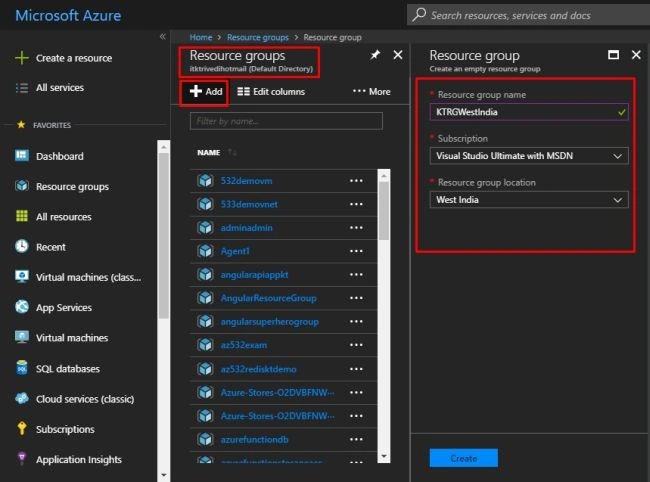Viewport: 650px width, 482px height.
Task: Click Edit columns button text
Action: point(279,92)
